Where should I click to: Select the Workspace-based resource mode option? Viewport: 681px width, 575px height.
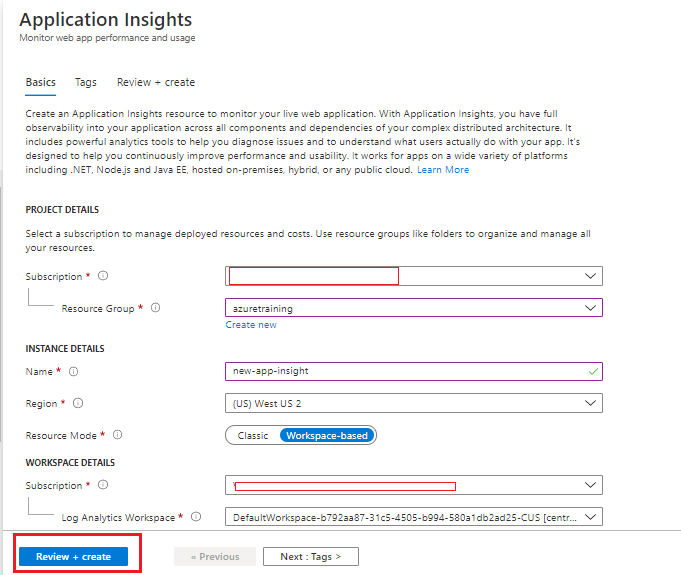327,436
